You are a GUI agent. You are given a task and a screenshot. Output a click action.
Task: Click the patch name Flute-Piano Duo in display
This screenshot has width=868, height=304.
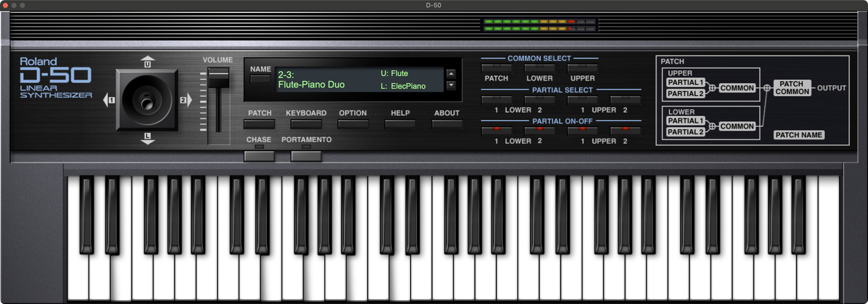(x=311, y=85)
